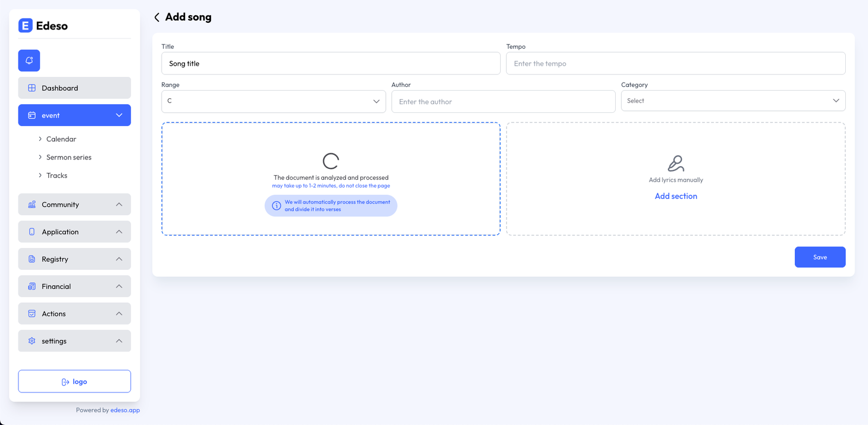Expand the Registry section chevron
The image size is (868, 425).
pyautogui.click(x=119, y=259)
